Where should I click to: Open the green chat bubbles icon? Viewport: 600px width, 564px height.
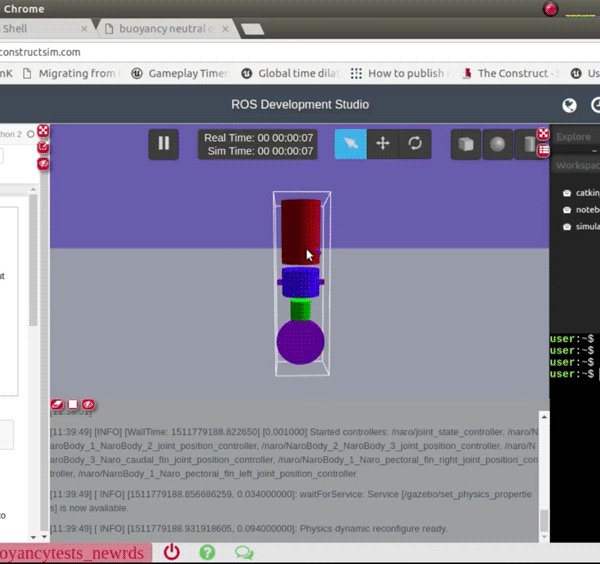tap(244, 553)
